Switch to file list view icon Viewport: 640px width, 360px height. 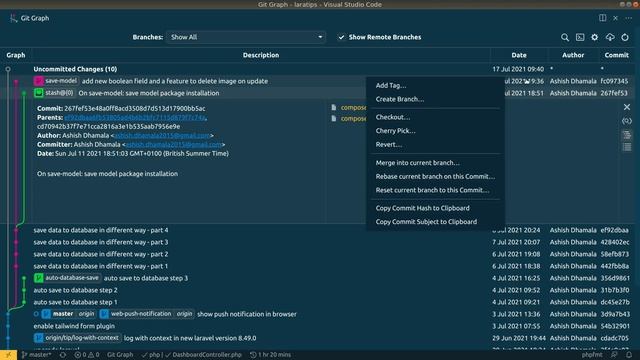(627, 147)
